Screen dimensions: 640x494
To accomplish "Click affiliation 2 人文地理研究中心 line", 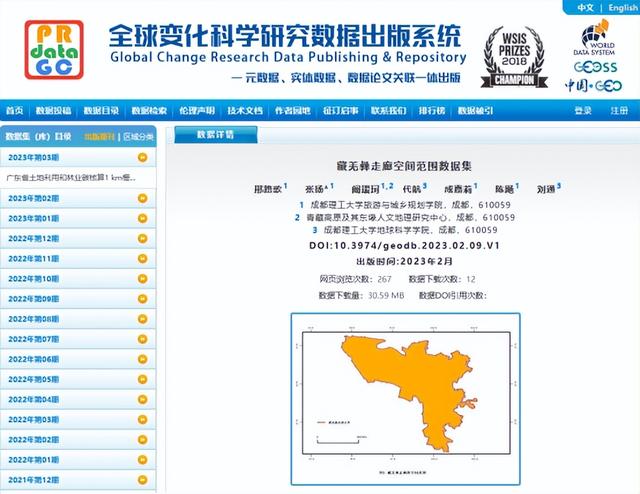I will 404,217.
